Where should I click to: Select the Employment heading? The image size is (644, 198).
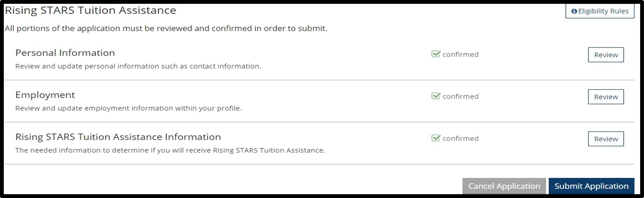[x=45, y=95]
